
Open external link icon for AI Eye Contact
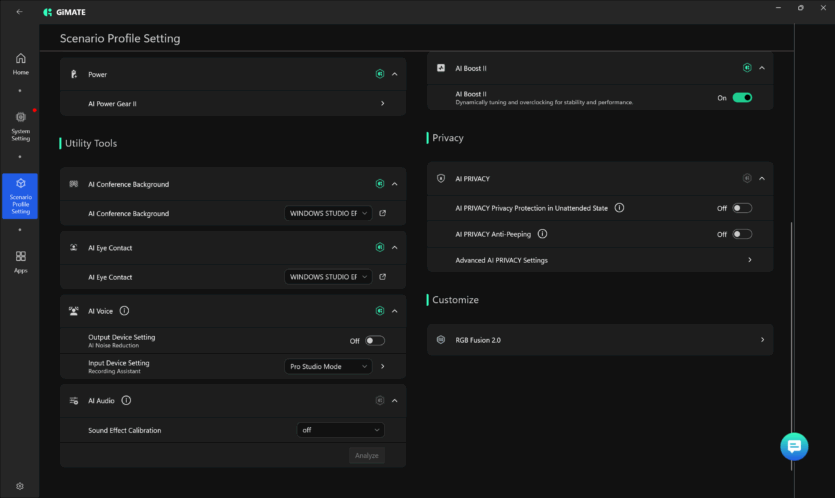point(382,277)
